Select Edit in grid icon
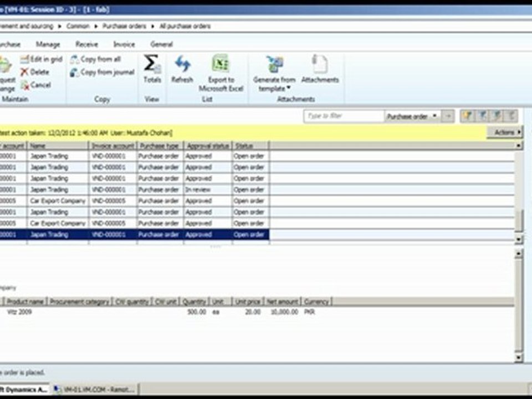The width and height of the screenshot is (532, 399). point(24,59)
